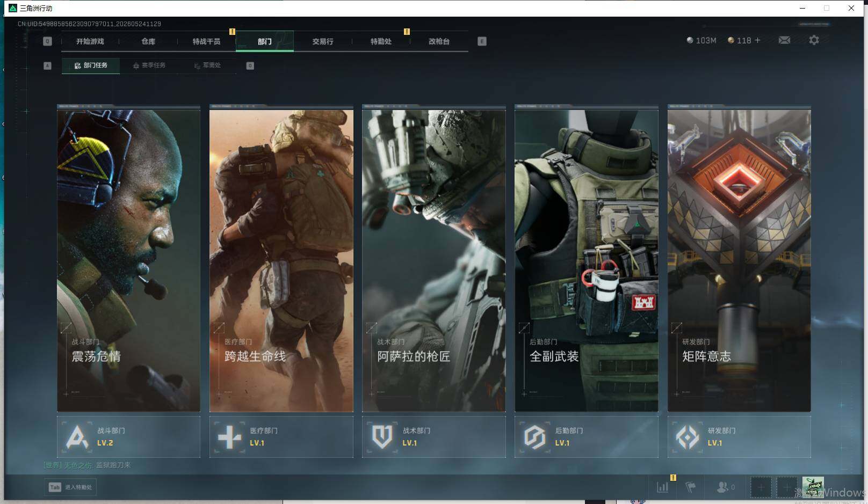The height and width of the screenshot is (504, 868).
Task: Switch to the 军需处 sub-tab
Action: 207,65
